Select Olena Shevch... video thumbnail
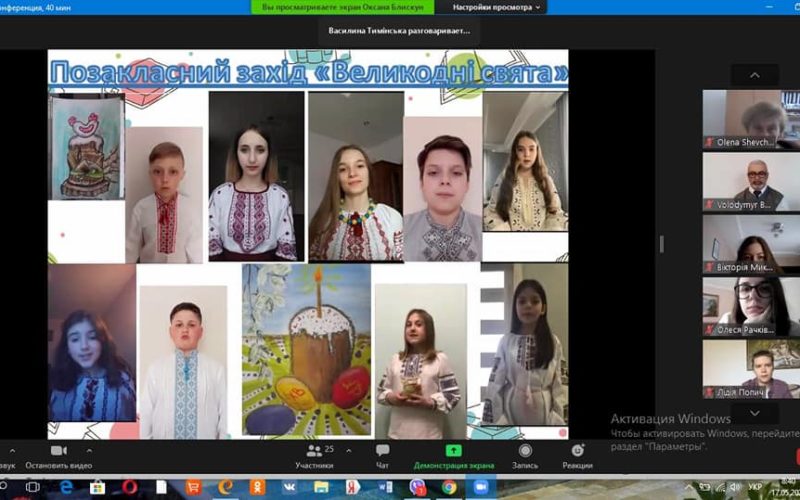The height and width of the screenshot is (500, 800). pyautogui.click(x=750, y=119)
